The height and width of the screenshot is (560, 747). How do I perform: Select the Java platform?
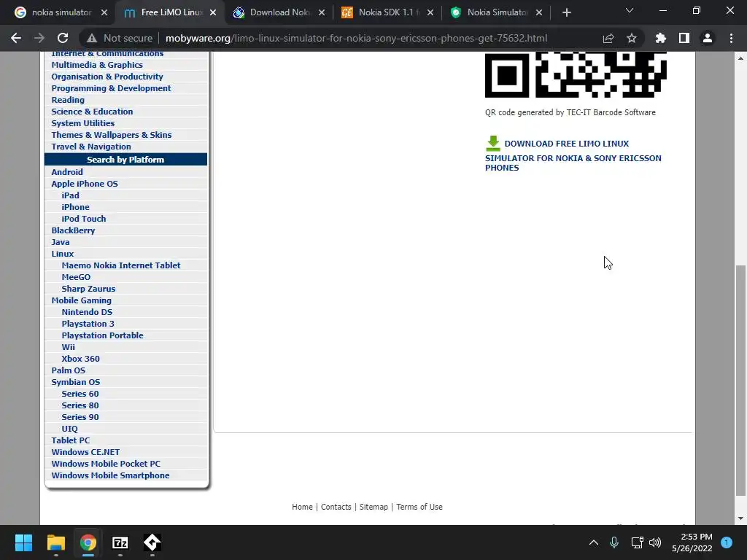(61, 242)
